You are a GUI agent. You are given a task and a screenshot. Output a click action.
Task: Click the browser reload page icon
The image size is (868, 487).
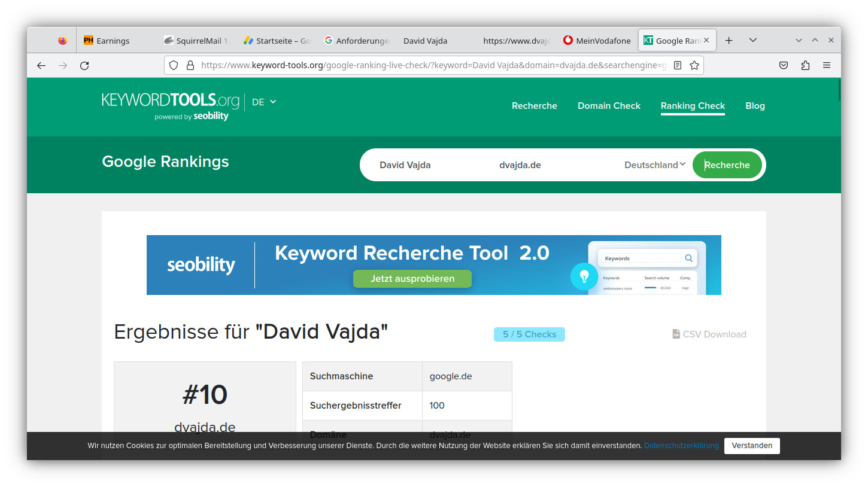click(x=84, y=66)
